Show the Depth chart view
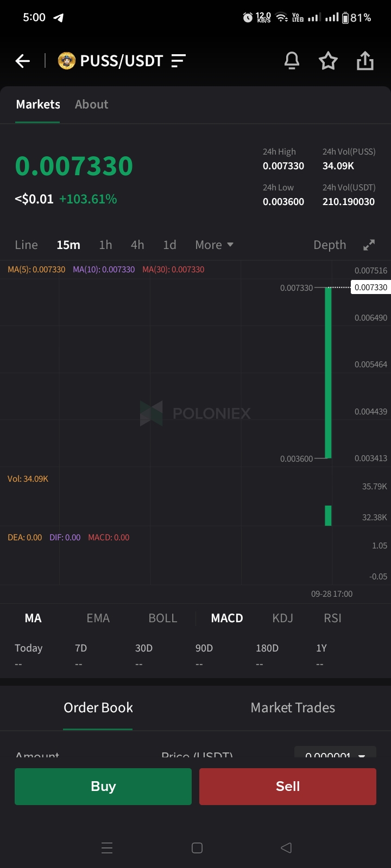Screen dimensions: 391x868 (x=330, y=245)
